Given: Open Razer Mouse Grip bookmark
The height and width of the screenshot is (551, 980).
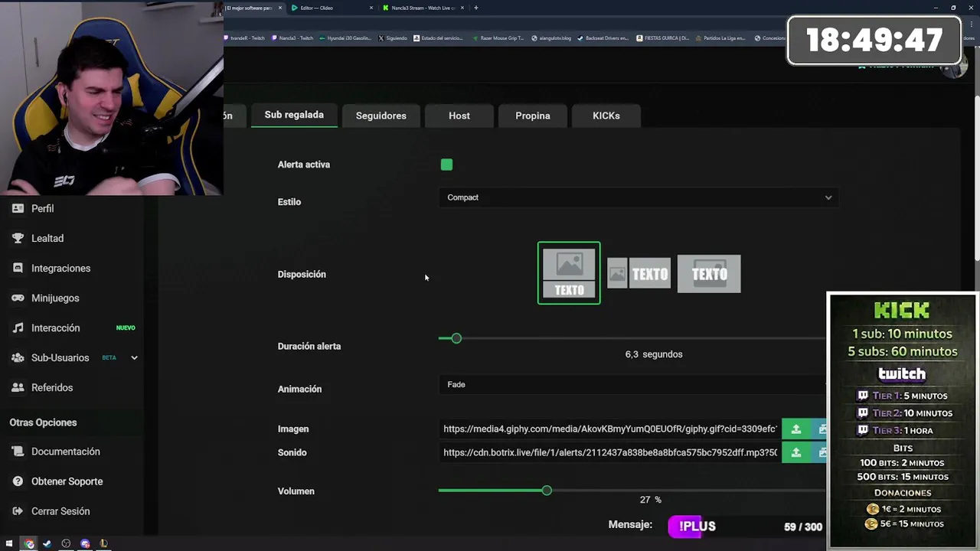Looking at the screenshot, I should tap(498, 37).
